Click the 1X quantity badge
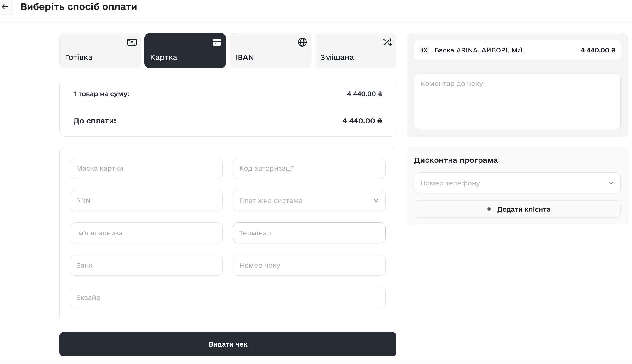Image resolution: width=632 pixels, height=364 pixels. pos(424,50)
